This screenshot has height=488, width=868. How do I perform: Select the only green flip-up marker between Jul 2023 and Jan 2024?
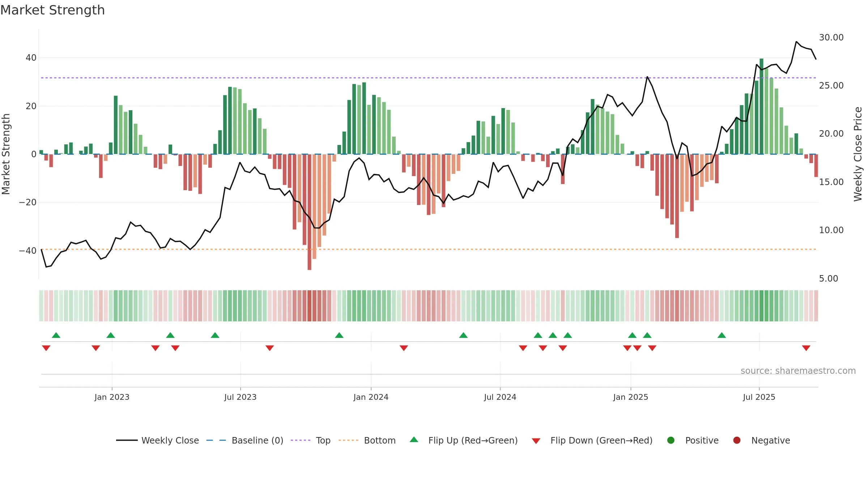339,335
